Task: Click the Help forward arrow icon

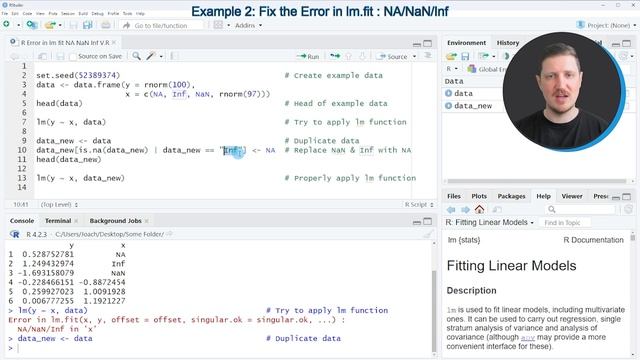Action: click(x=465, y=210)
